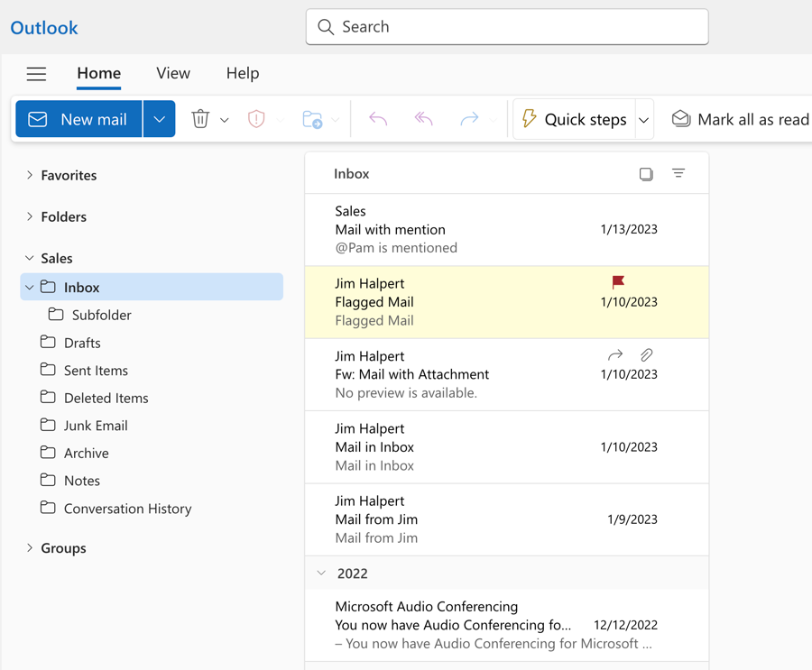Click the Reply all double-arrow icon
Screen dimensions: 812x670
423,119
